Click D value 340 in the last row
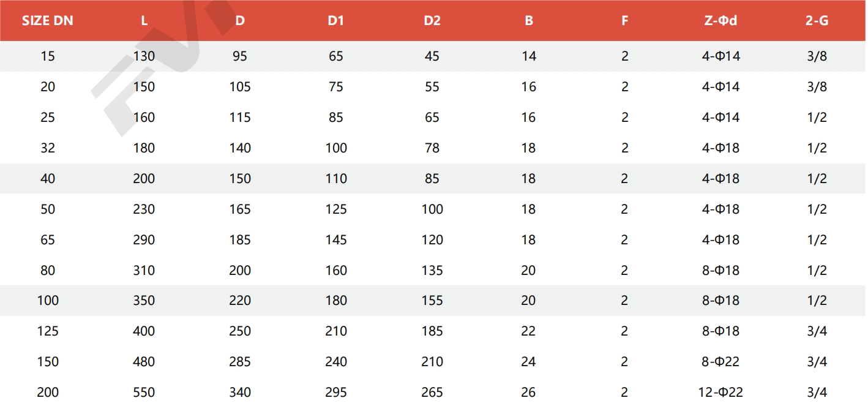868x417 pixels. click(240, 392)
